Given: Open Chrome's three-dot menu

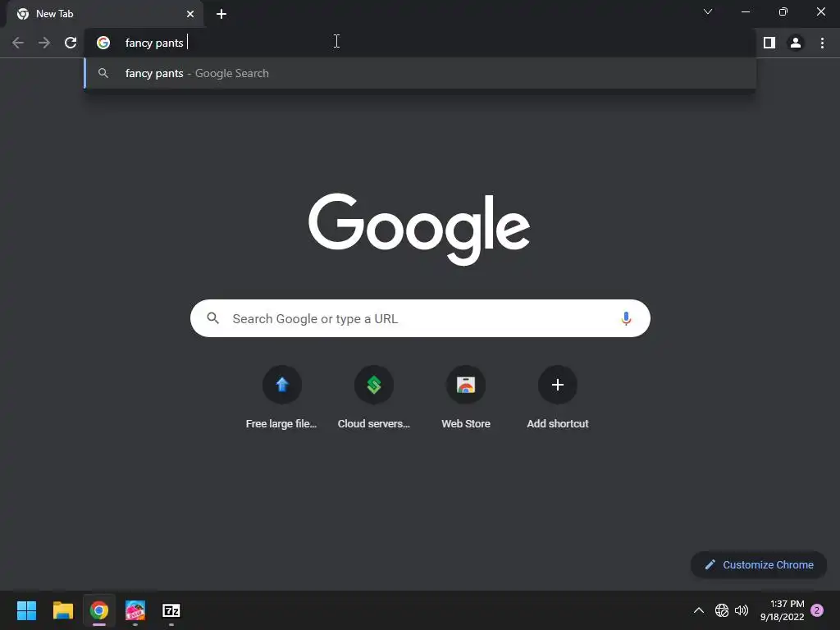Looking at the screenshot, I should (x=822, y=43).
